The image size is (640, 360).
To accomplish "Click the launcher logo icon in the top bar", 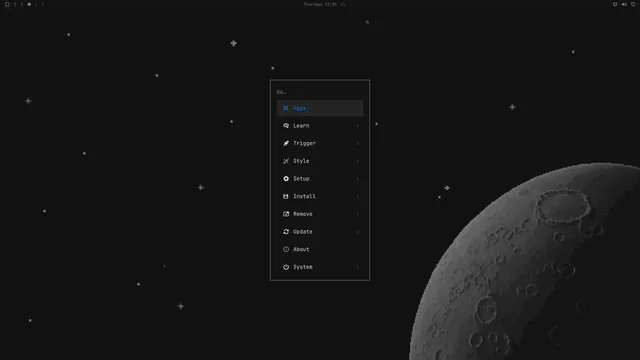I will tap(7, 4).
